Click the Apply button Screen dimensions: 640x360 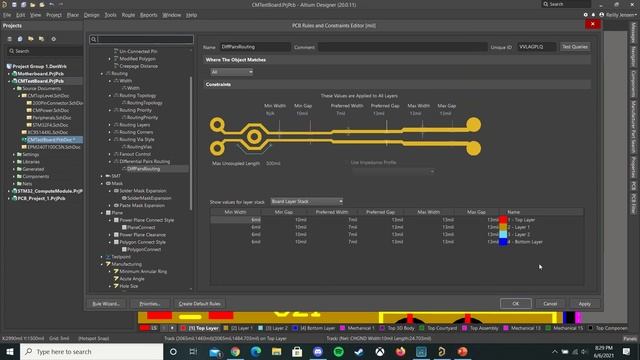(584, 304)
